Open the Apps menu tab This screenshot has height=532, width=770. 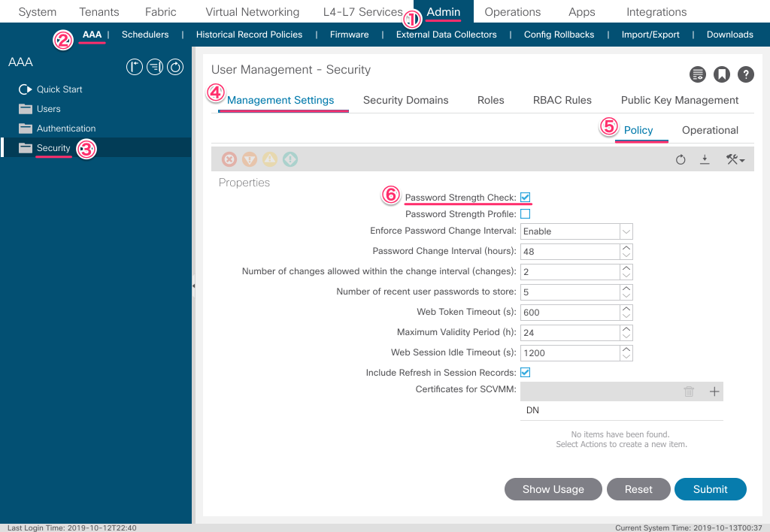(582, 12)
